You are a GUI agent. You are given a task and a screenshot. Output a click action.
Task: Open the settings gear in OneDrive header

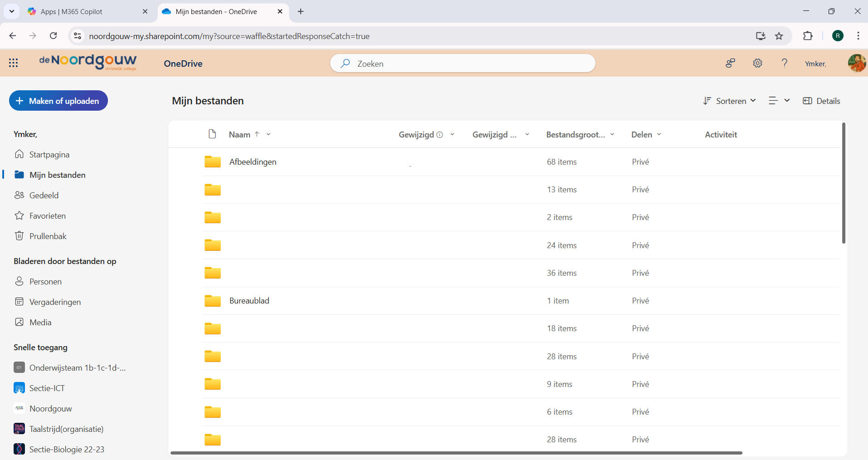click(x=757, y=63)
